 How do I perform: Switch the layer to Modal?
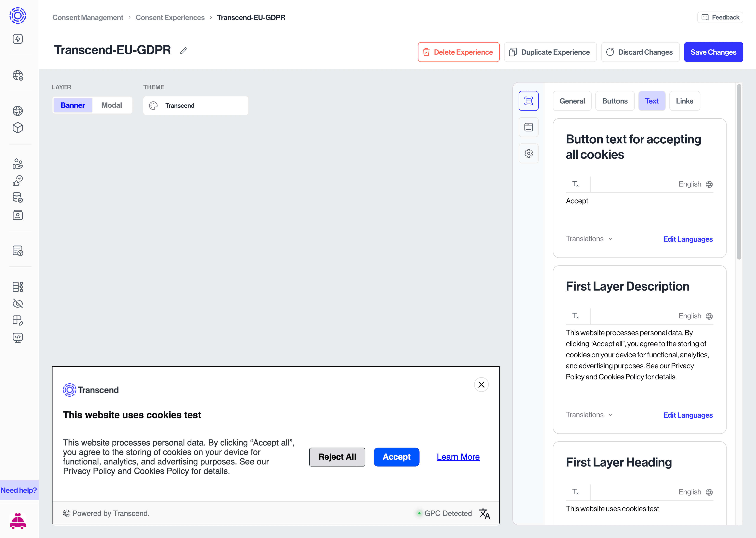(x=112, y=105)
